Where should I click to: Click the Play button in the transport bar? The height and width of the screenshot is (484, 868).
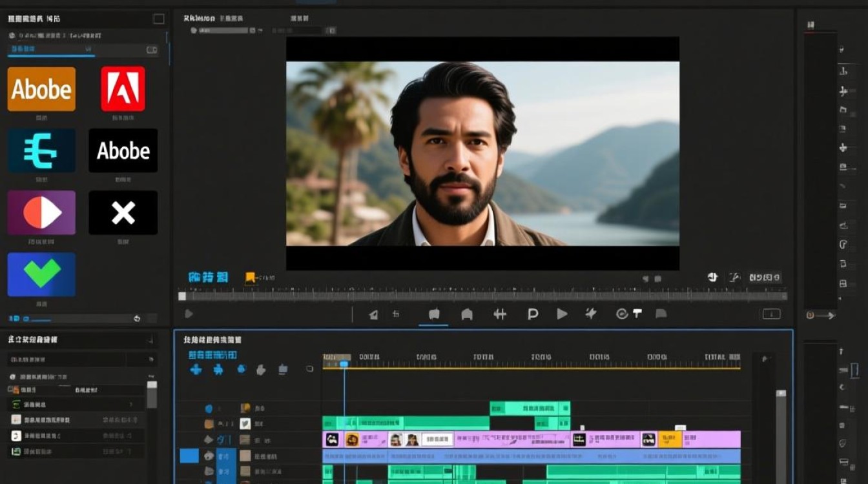tap(562, 314)
